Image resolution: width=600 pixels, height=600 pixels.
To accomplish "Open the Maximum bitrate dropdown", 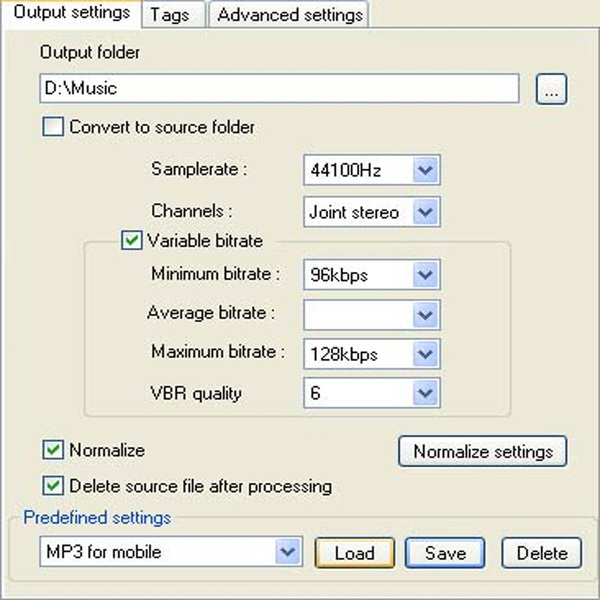I will [372, 354].
